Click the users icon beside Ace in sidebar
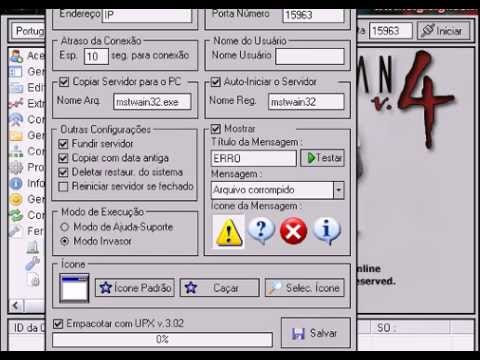This screenshot has height=360, width=480. [x=16, y=56]
